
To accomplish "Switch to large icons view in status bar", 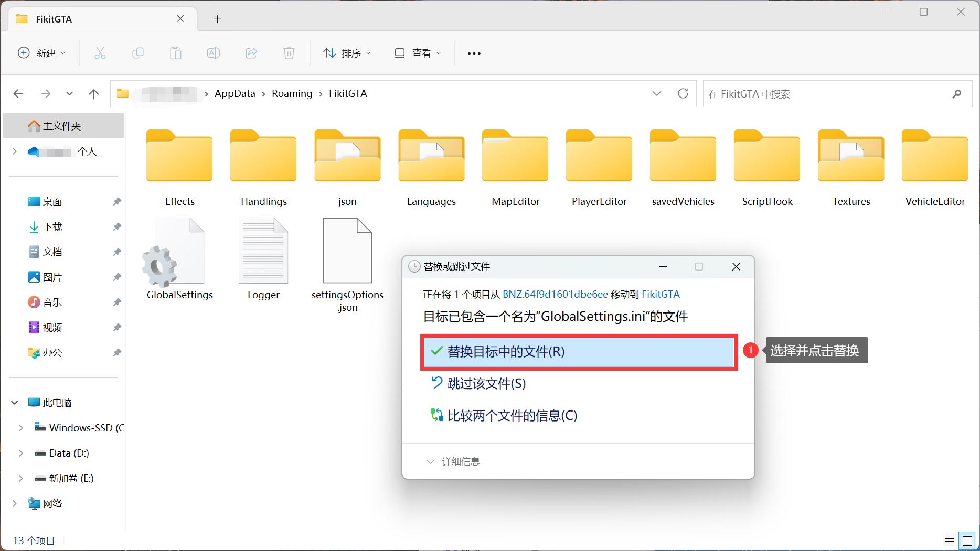I will click(967, 541).
